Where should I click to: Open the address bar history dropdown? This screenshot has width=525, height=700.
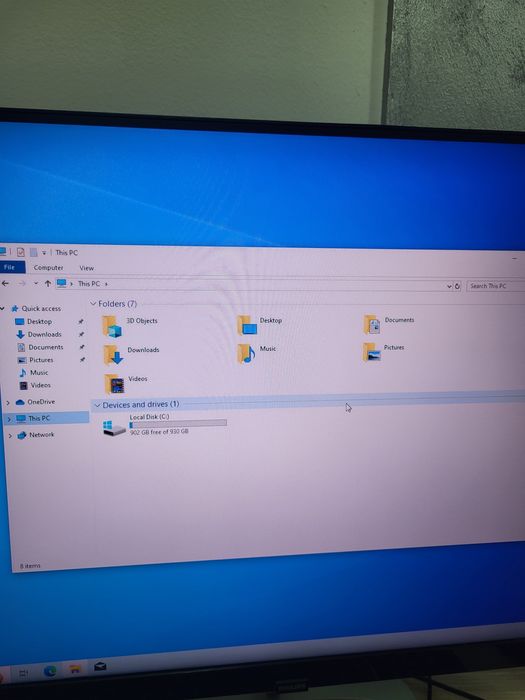pyautogui.click(x=449, y=286)
